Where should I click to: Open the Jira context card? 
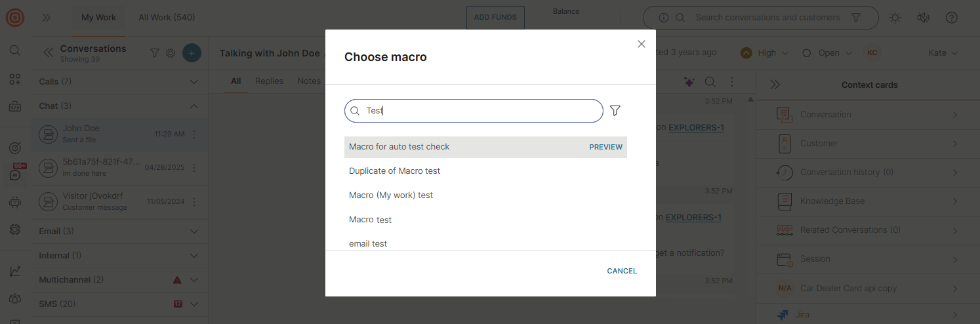(866, 315)
